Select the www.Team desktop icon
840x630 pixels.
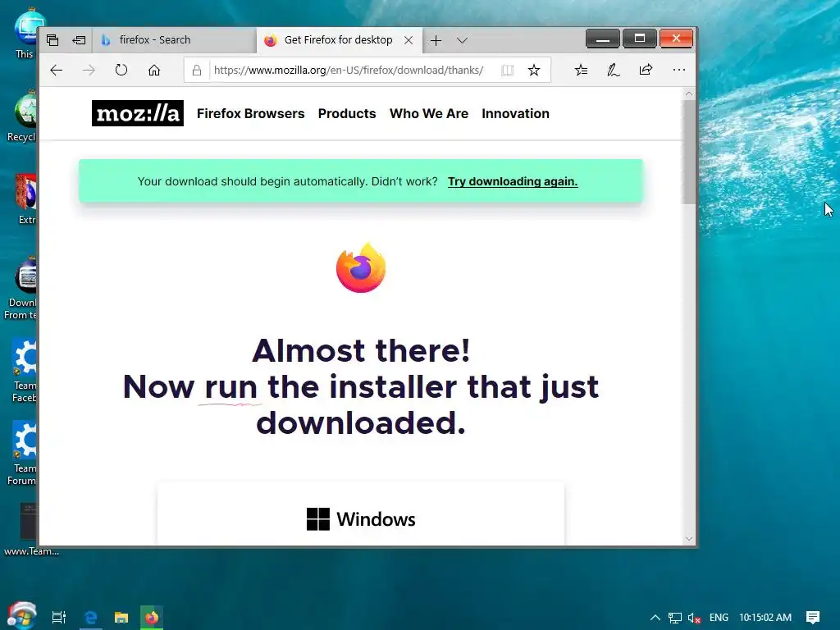pos(30,530)
